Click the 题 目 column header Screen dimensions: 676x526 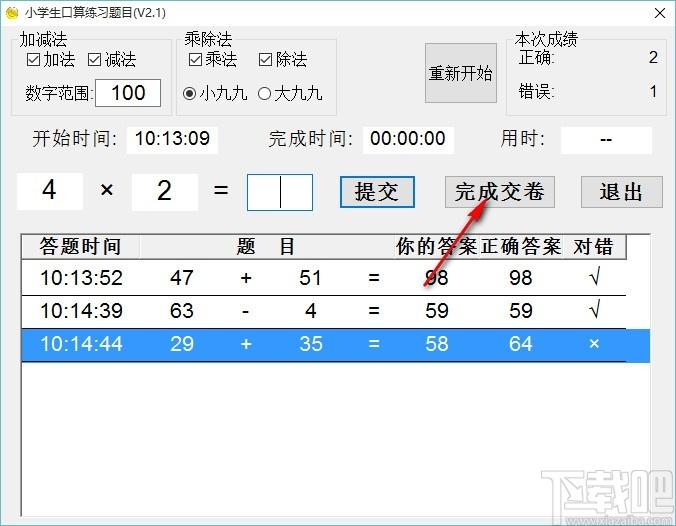click(266, 247)
